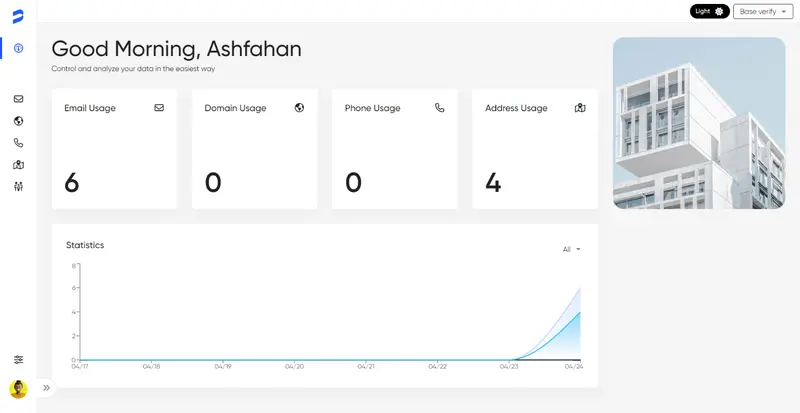Click the Domain Usage card
The width and height of the screenshot is (800, 413).
tap(254, 149)
